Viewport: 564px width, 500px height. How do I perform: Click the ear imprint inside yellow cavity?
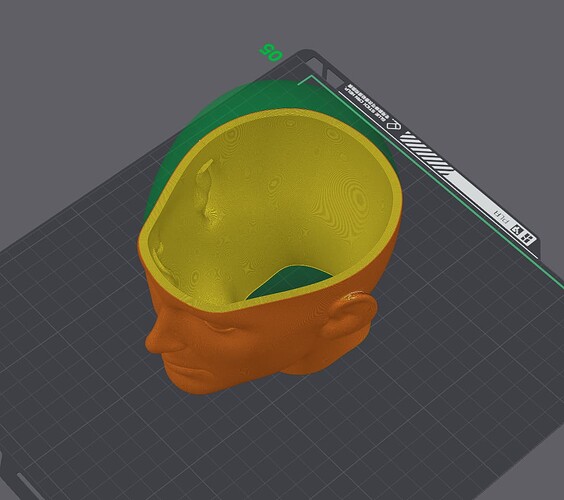tap(206, 191)
